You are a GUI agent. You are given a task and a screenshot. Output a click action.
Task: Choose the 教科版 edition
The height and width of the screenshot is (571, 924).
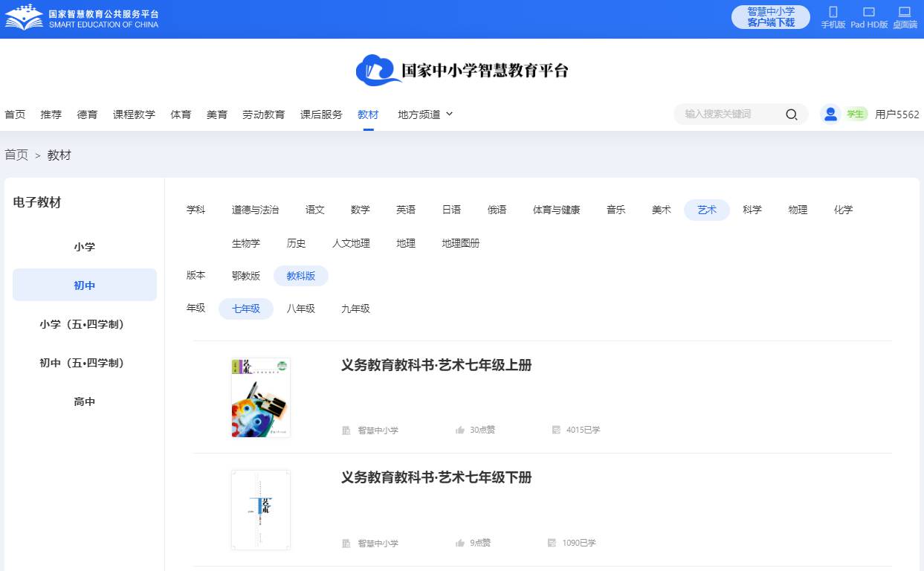click(x=301, y=276)
